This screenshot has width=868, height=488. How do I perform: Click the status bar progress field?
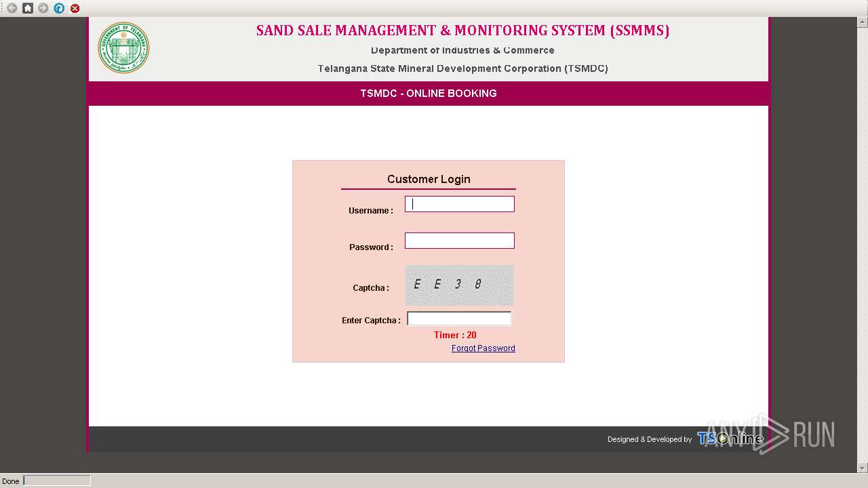[57, 481]
